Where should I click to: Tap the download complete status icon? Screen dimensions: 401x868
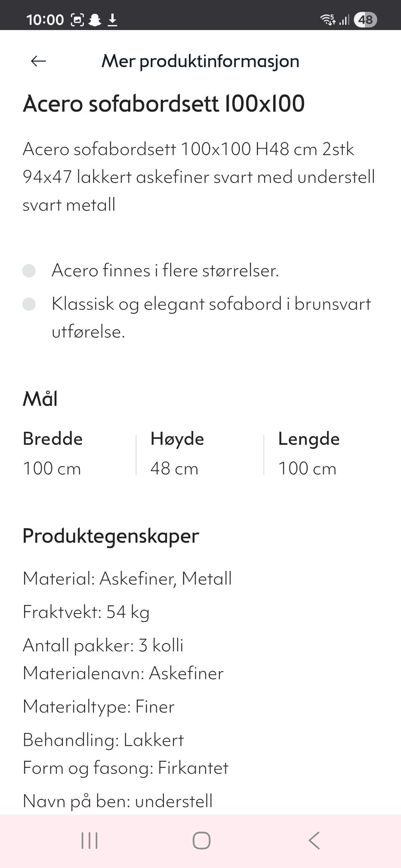coord(112,19)
